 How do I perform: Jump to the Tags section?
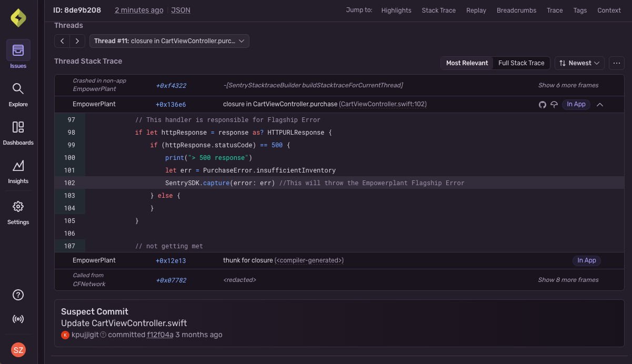coord(580,10)
